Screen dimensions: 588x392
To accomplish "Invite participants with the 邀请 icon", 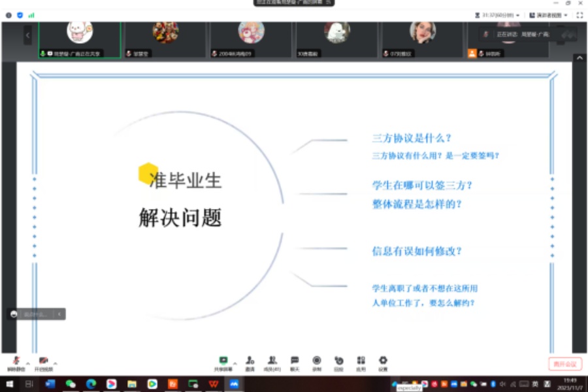I will 249,360.
